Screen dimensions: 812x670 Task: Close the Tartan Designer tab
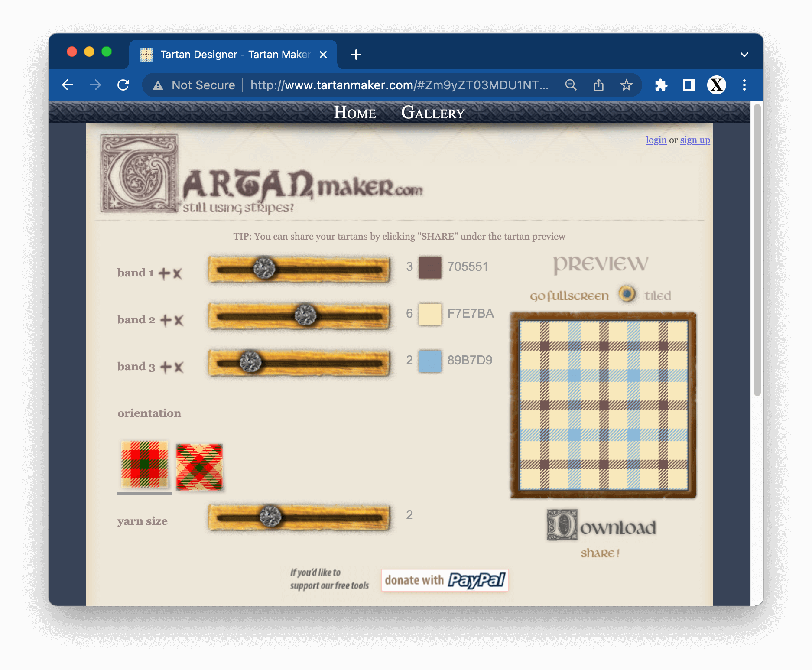pos(323,55)
